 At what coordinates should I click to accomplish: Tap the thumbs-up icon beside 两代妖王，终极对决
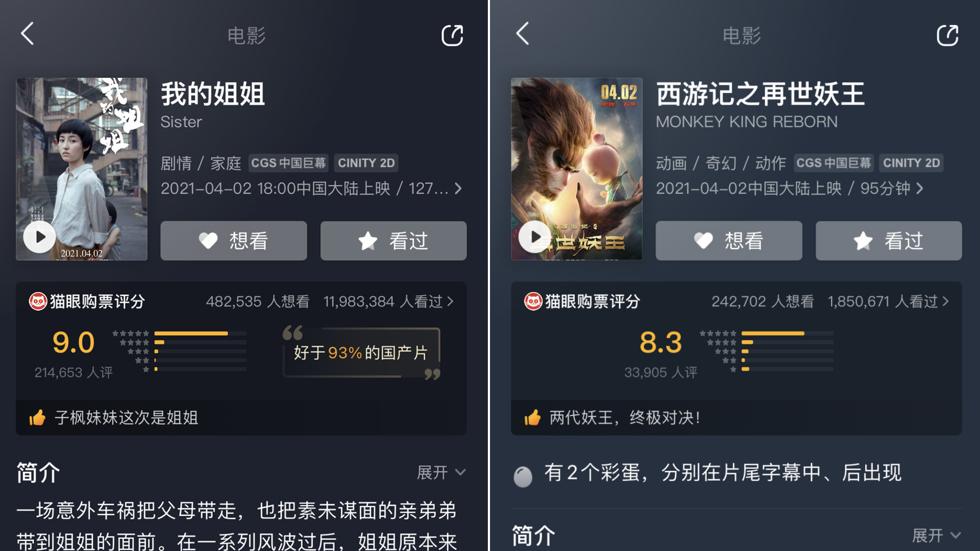click(x=533, y=418)
